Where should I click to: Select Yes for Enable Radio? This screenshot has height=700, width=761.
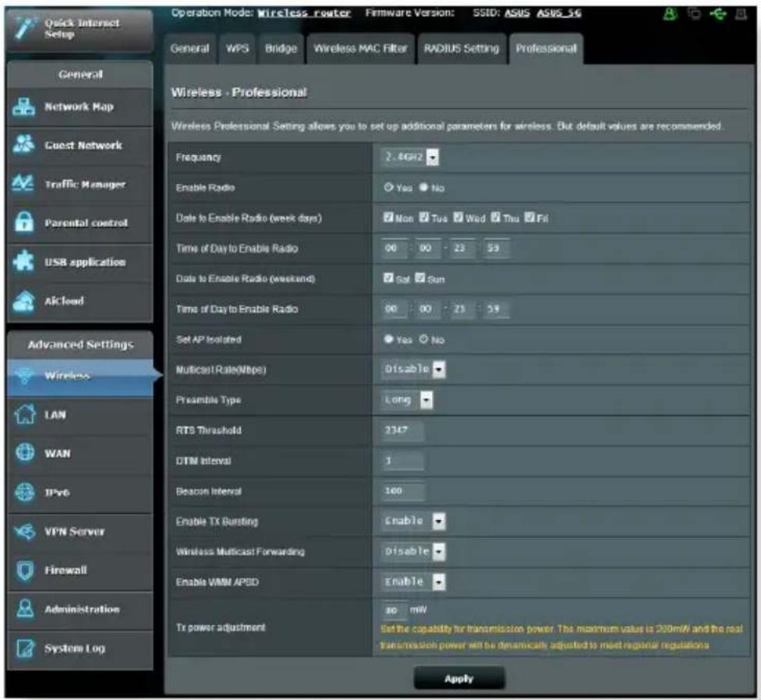pyautogui.click(x=388, y=187)
